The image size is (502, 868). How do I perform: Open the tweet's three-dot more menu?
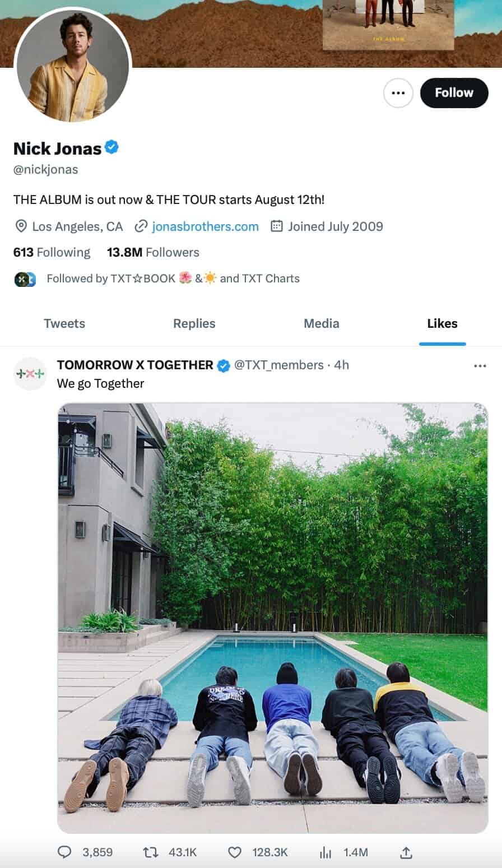pos(480,366)
